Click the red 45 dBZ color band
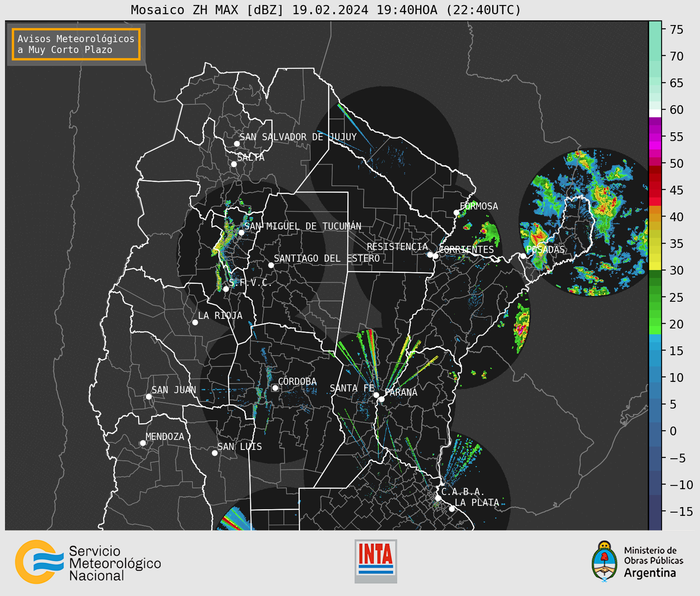This screenshot has height=596, width=700. click(x=655, y=194)
